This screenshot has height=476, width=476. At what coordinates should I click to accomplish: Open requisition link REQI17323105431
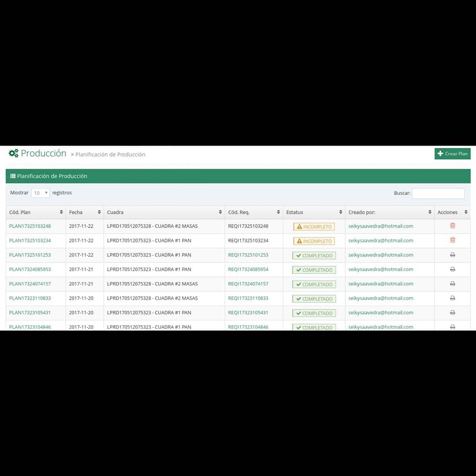(248, 312)
